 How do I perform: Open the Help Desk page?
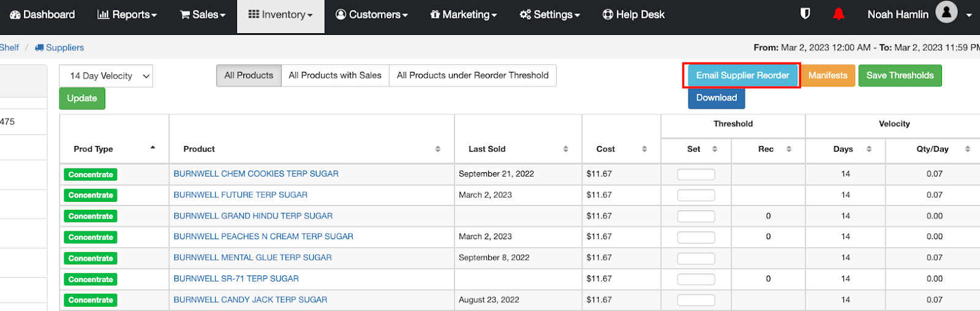[x=633, y=14]
